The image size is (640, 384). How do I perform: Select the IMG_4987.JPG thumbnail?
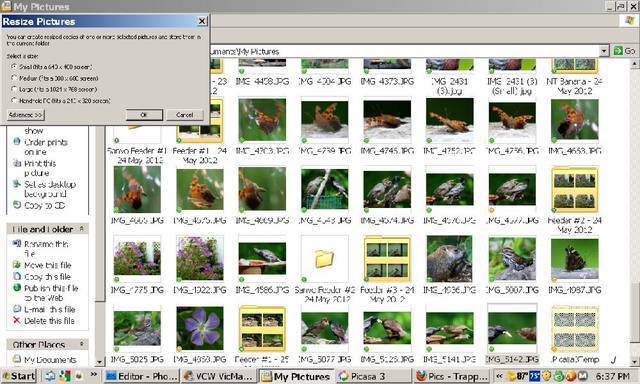[x=575, y=259]
